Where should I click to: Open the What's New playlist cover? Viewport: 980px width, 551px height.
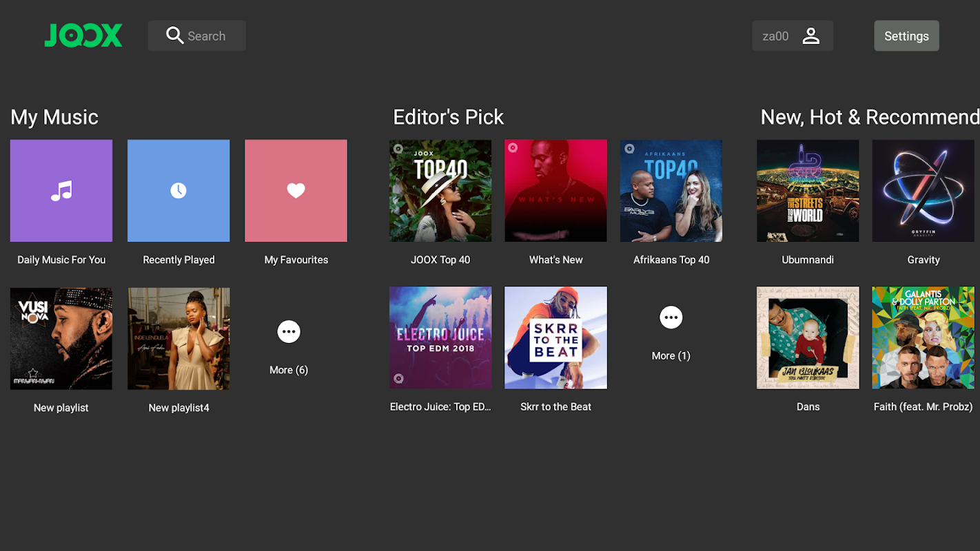[555, 191]
